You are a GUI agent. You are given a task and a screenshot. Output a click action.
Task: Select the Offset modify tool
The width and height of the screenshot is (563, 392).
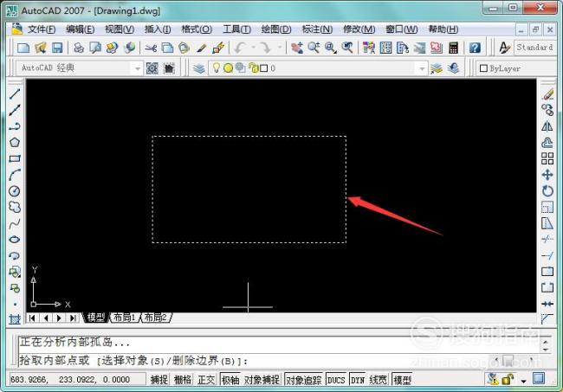click(x=547, y=143)
